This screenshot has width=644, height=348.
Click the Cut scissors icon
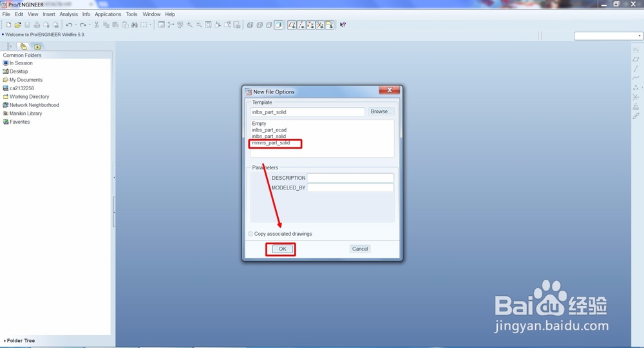click(97, 25)
